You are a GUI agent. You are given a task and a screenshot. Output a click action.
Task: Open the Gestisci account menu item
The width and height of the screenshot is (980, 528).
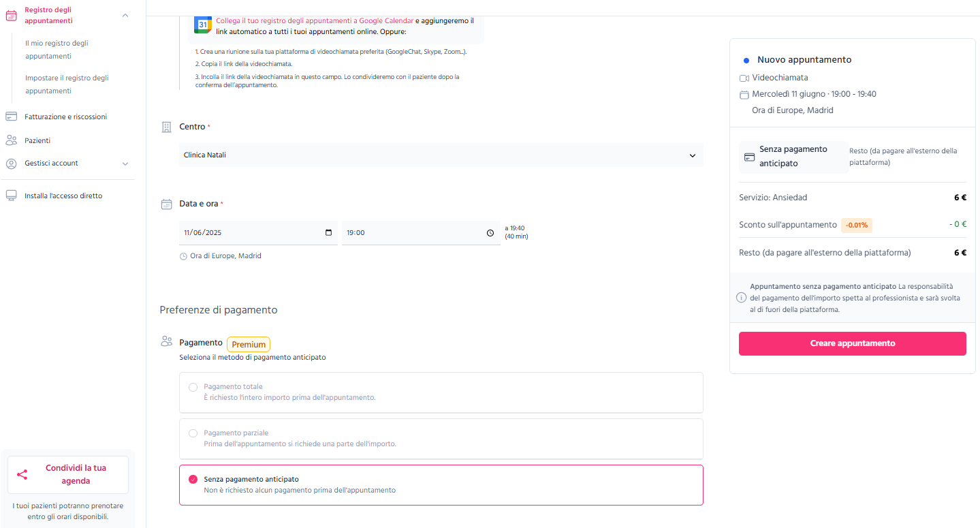click(51, 164)
